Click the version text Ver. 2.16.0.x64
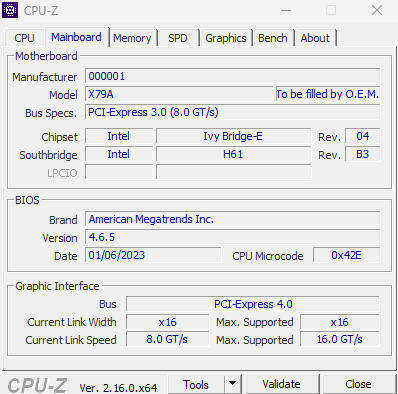The image size is (398, 394). [x=118, y=388]
